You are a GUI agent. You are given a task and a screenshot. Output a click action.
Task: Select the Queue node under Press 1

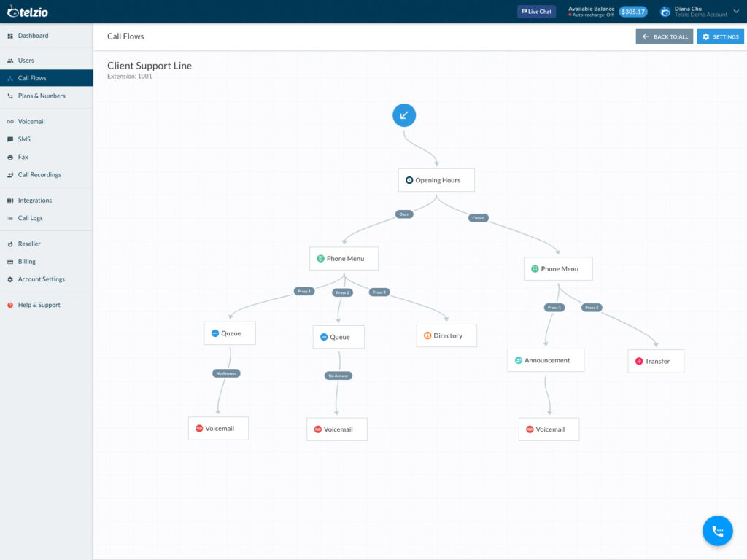(x=230, y=333)
